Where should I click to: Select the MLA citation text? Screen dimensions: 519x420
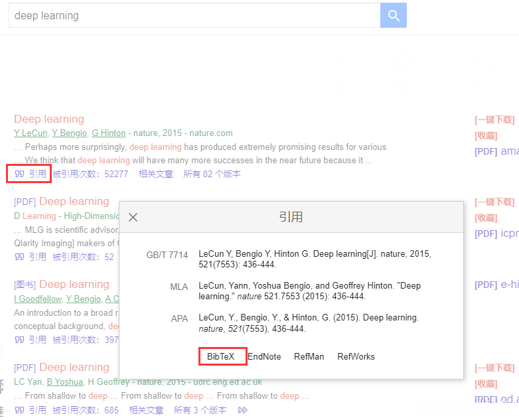(x=310, y=291)
